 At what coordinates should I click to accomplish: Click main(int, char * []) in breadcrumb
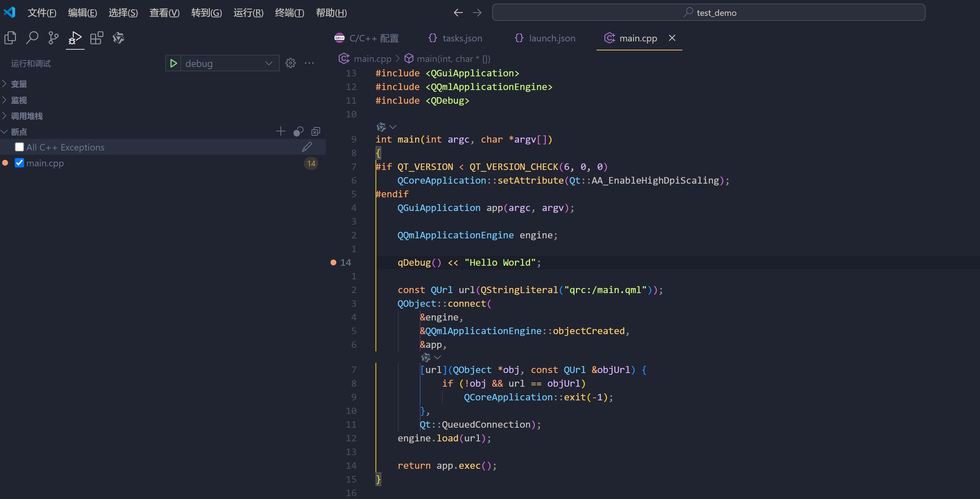coord(454,59)
